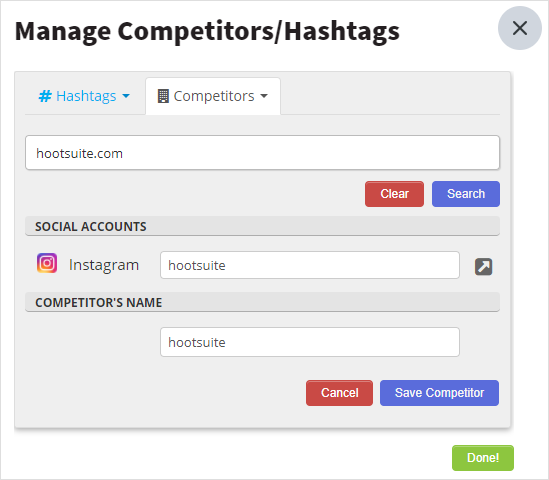Cancel adding the competitor
Viewport: 549px width, 480px height.
click(x=339, y=393)
